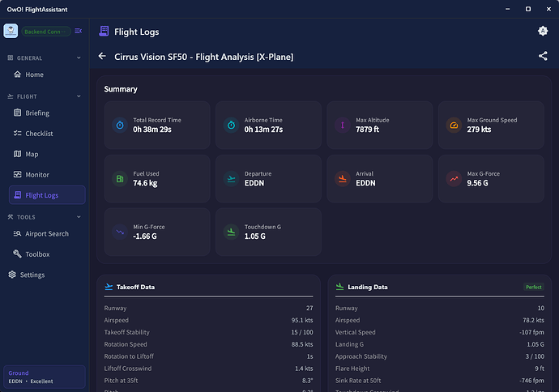
Task: Click the Departure plane icon
Action: (x=231, y=178)
